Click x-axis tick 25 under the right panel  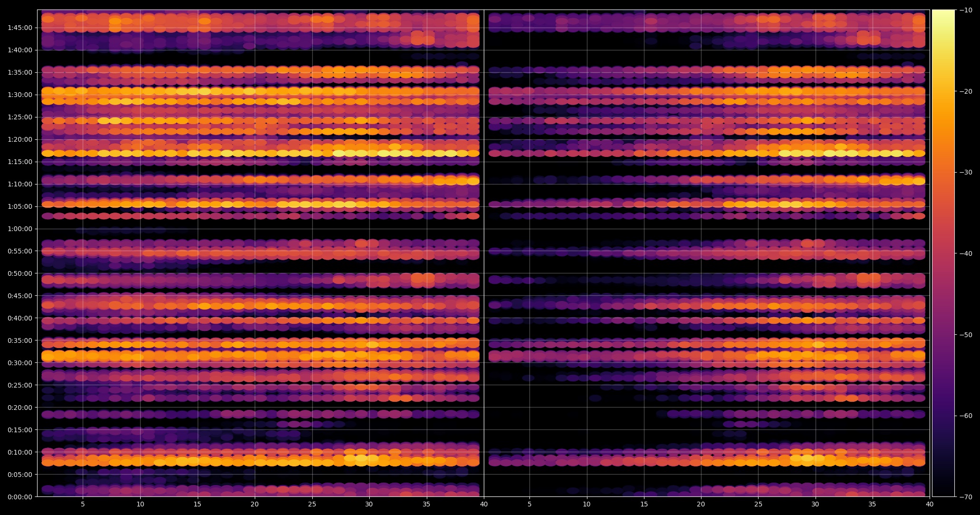758,504
